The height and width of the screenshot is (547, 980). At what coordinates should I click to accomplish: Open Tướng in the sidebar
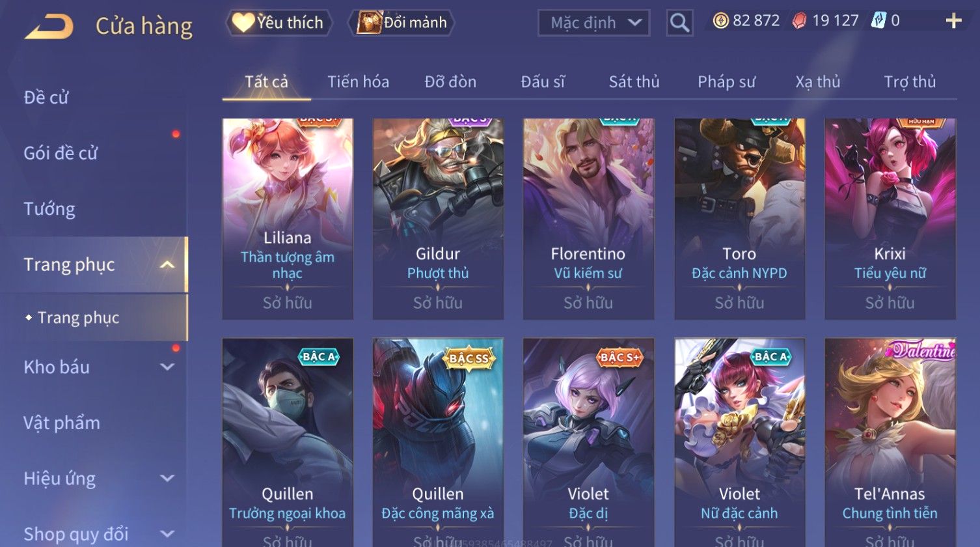pos(49,209)
